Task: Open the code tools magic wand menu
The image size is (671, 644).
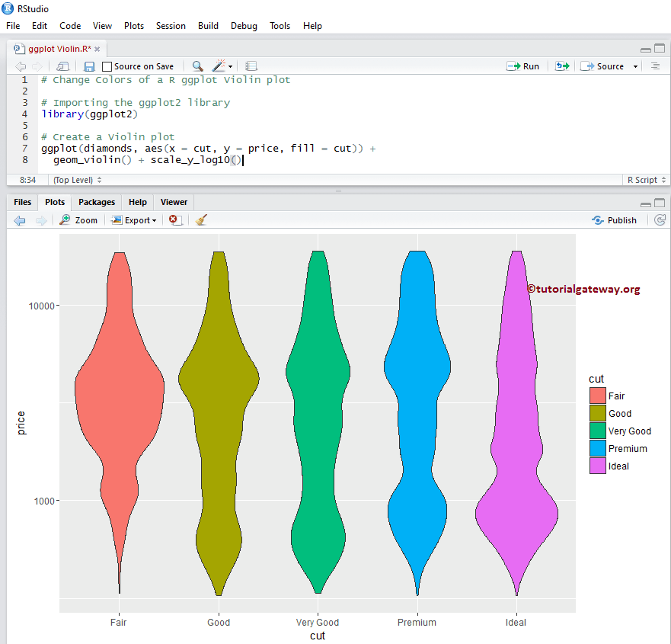Action: pyautogui.click(x=219, y=66)
